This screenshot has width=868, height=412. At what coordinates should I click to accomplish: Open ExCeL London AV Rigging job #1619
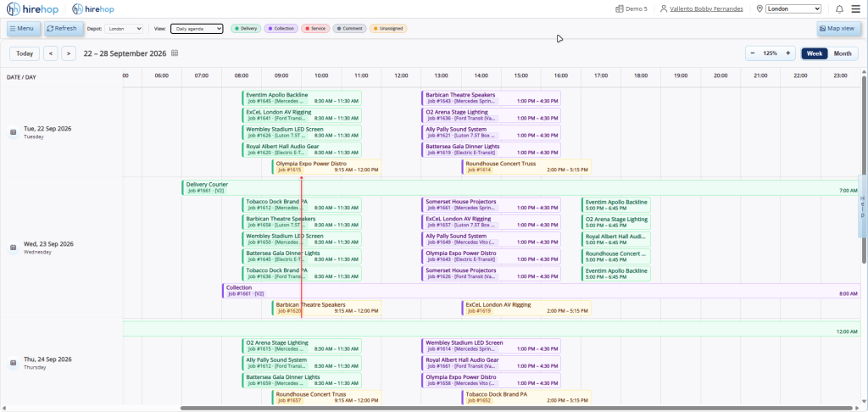point(526,308)
